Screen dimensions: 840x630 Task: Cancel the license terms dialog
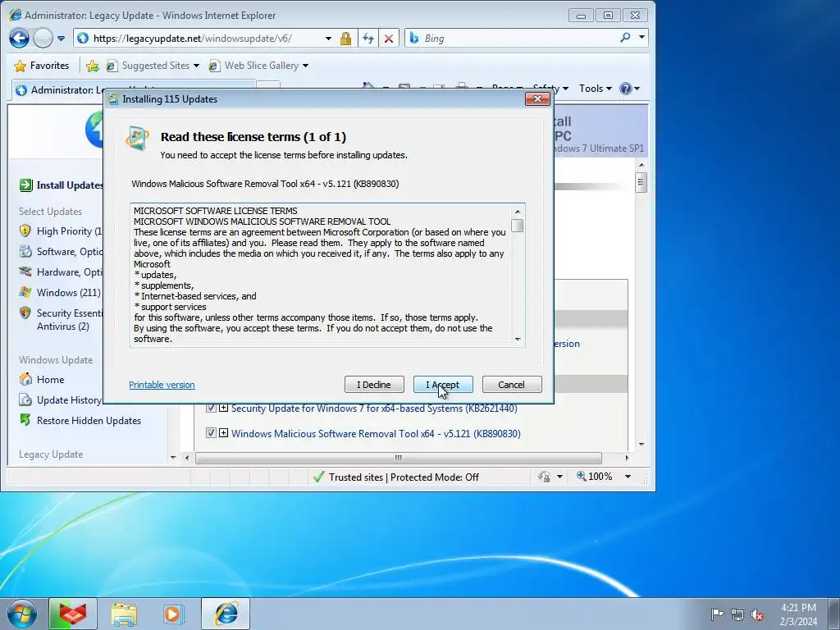[x=512, y=385]
